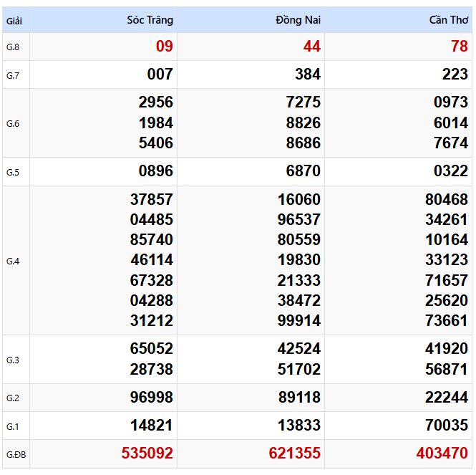Click the G.7 row label
The height and width of the screenshot is (475, 476).
pyautogui.click(x=13, y=75)
